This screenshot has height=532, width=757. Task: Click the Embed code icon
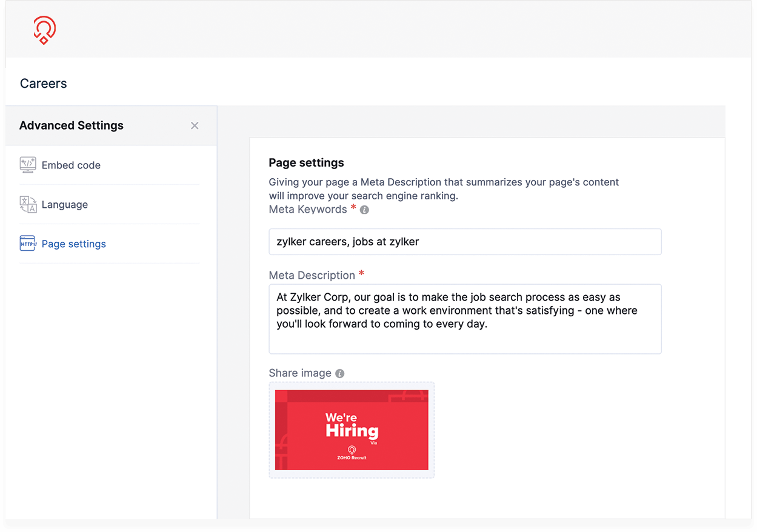pos(28,165)
